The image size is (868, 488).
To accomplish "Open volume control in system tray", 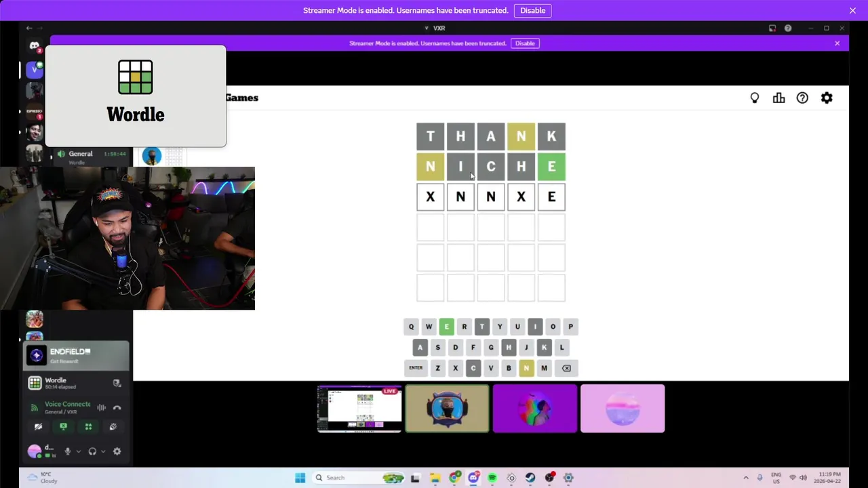I will 803,478.
